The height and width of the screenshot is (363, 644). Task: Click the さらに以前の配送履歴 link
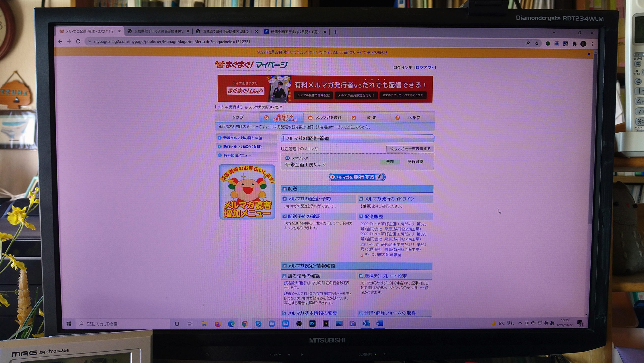tap(382, 255)
